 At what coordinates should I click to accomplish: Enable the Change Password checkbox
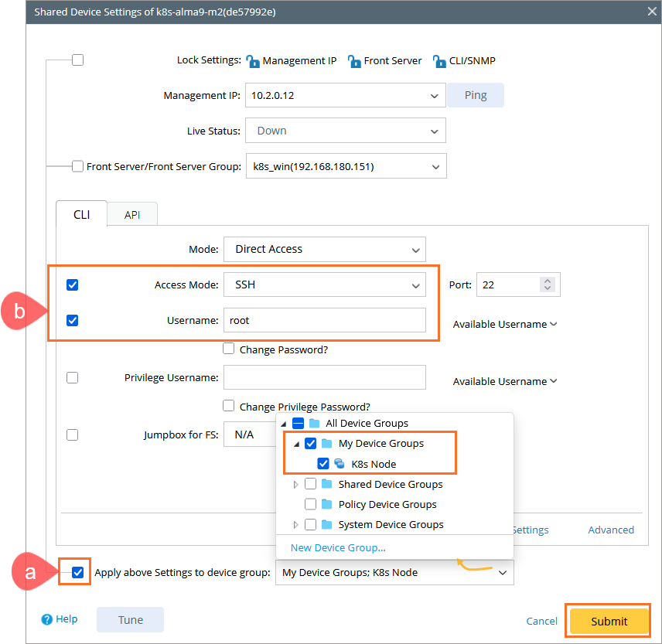tap(228, 349)
